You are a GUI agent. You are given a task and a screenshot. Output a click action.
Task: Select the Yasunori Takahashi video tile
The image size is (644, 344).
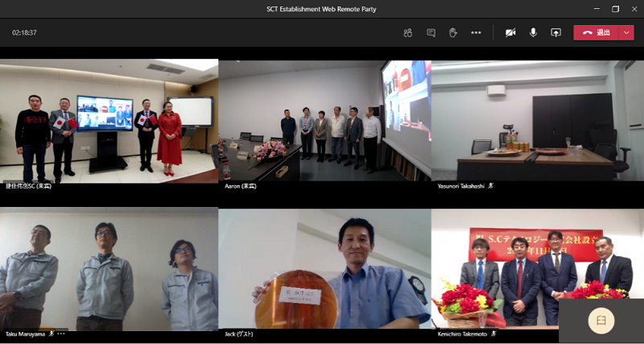pyautogui.click(x=537, y=121)
